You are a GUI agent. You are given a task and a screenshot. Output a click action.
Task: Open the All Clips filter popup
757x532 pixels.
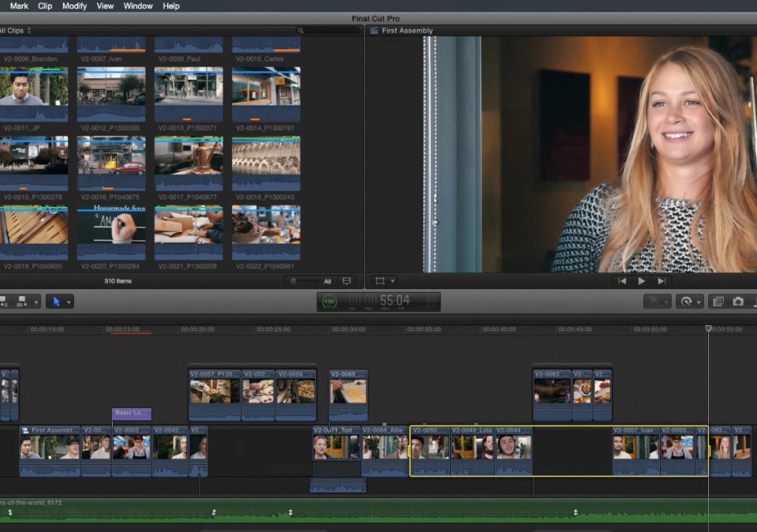pyautogui.click(x=15, y=30)
